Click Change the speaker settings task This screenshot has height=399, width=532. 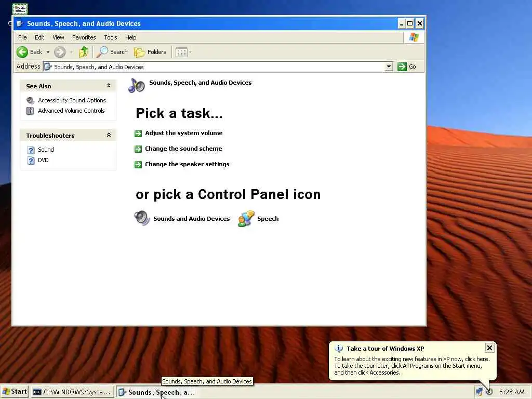pos(187,164)
